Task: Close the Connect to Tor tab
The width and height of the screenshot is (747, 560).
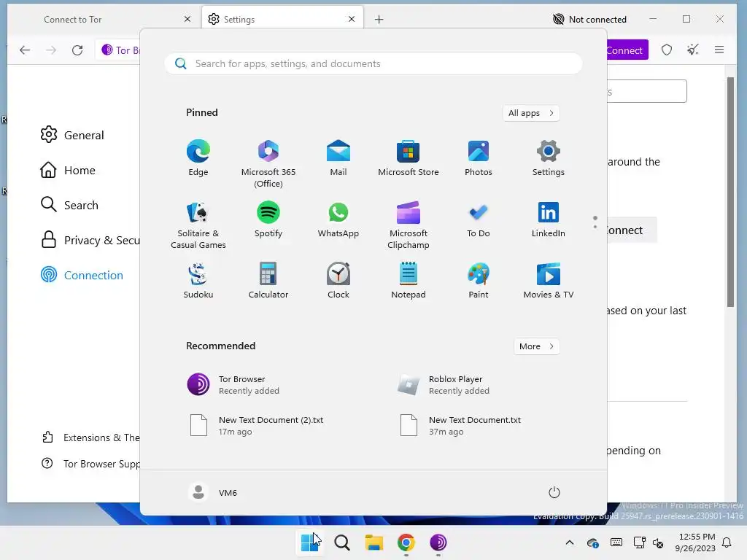Action: click(187, 19)
